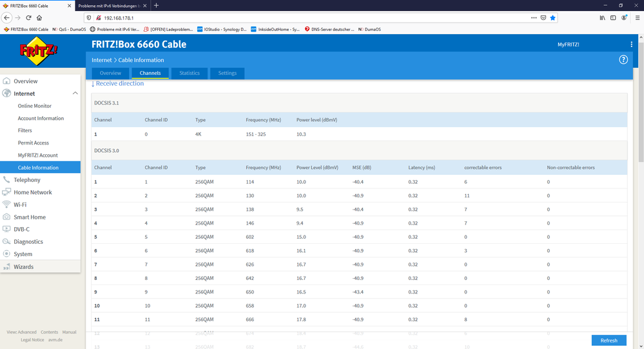Toggle the sidebar view icon

click(613, 17)
